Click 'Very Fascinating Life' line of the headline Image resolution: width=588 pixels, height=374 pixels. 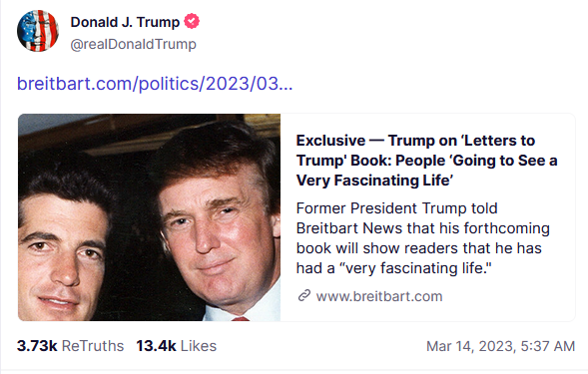(x=374, y=181)
